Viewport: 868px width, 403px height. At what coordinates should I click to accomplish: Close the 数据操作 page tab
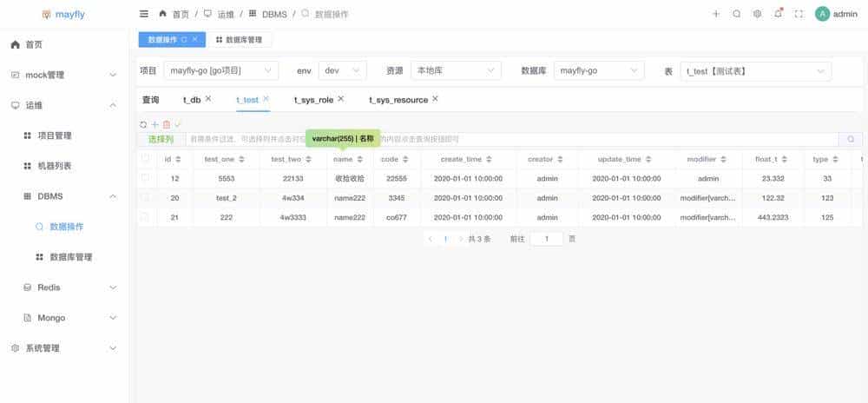[194, 40]
